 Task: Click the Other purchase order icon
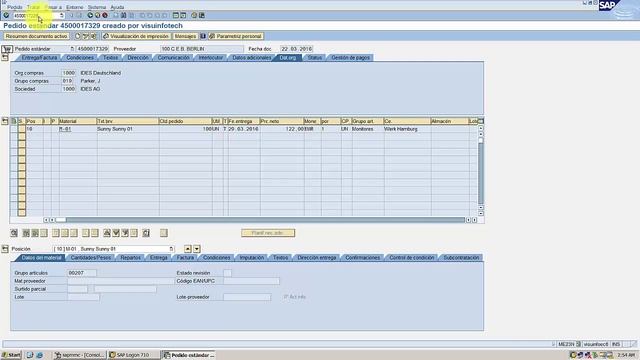94,36
